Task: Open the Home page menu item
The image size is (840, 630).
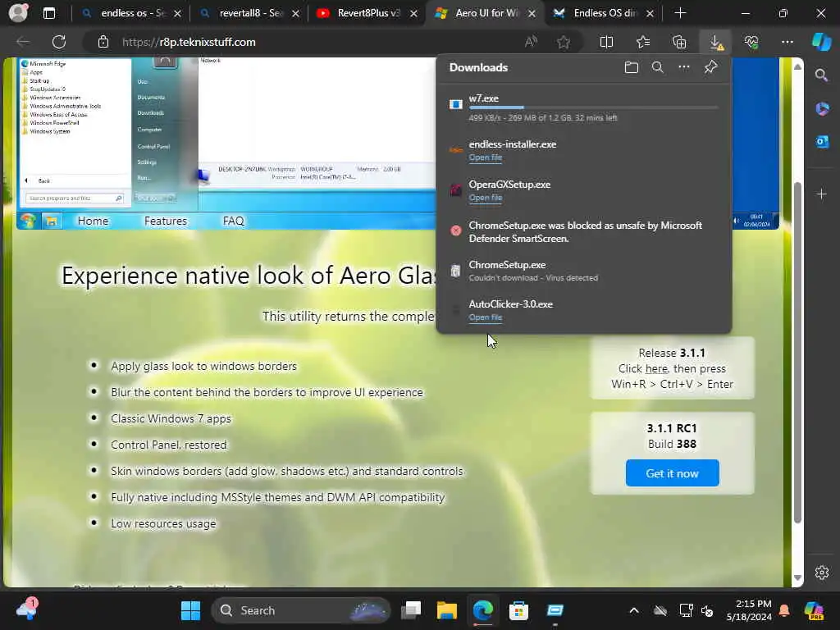Action: [x=93, y=221]
